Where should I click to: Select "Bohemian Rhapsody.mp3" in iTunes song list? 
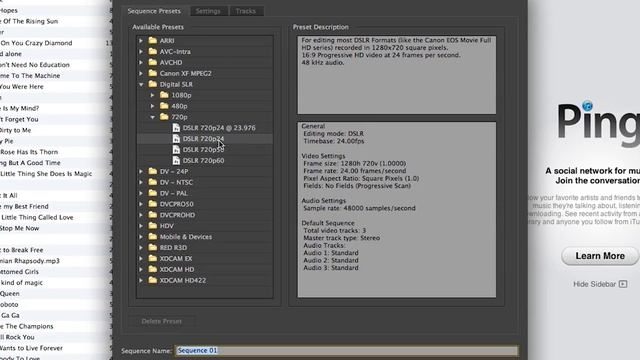[30, 261]
